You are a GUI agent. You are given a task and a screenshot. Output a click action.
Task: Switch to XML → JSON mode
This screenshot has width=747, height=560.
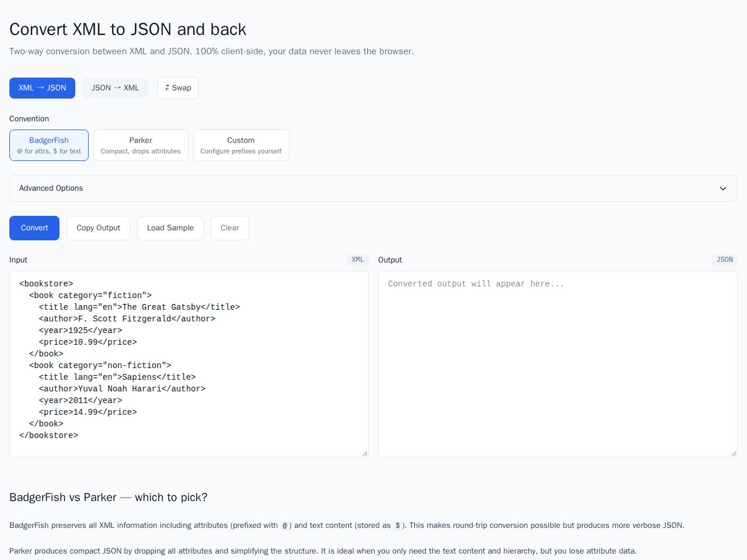[x=42, y=88]
